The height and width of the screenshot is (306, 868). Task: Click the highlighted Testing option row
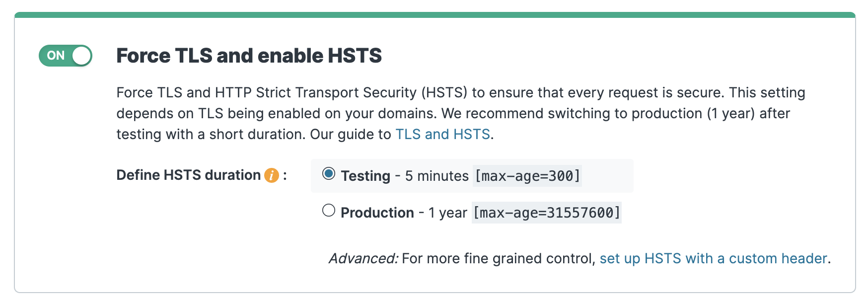point(472,175)
